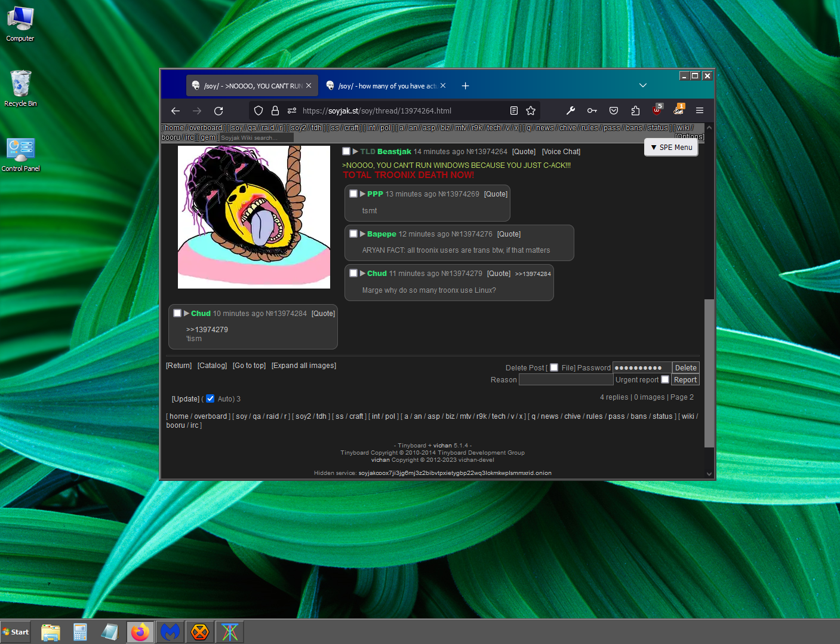Bookmark this page with the star icon
Screen dimensions: 840x644
click(x=531, y=111)
